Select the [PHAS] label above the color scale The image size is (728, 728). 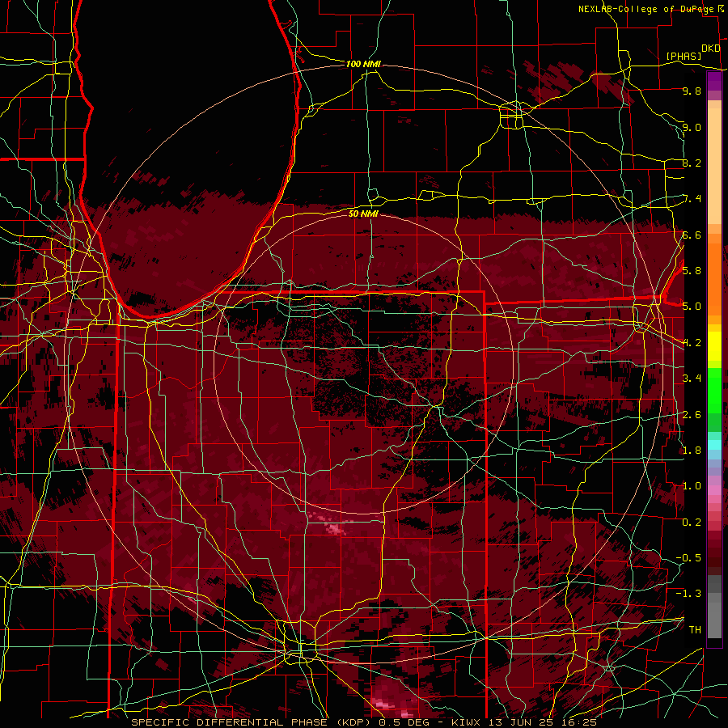684,56
